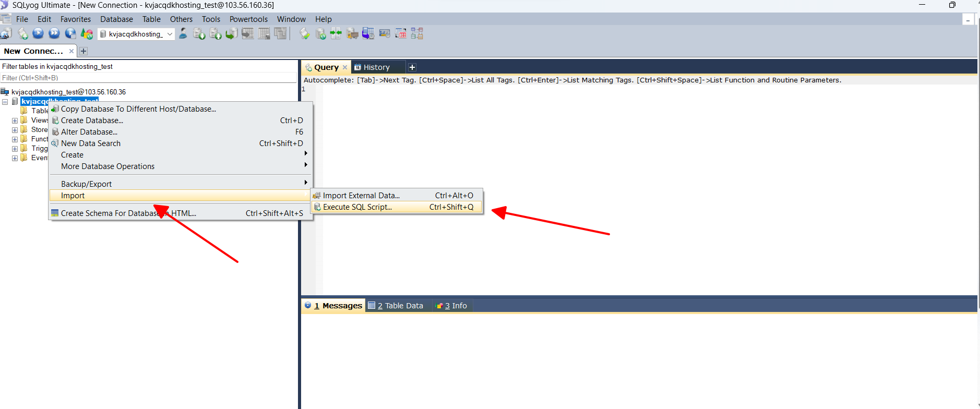Open the Backup/Export submenu

181,184
